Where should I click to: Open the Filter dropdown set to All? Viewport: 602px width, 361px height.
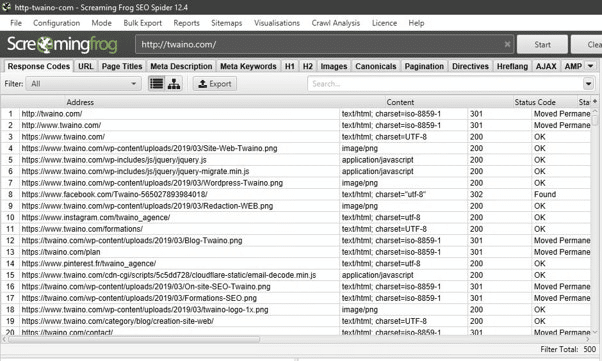pos(83,83)
